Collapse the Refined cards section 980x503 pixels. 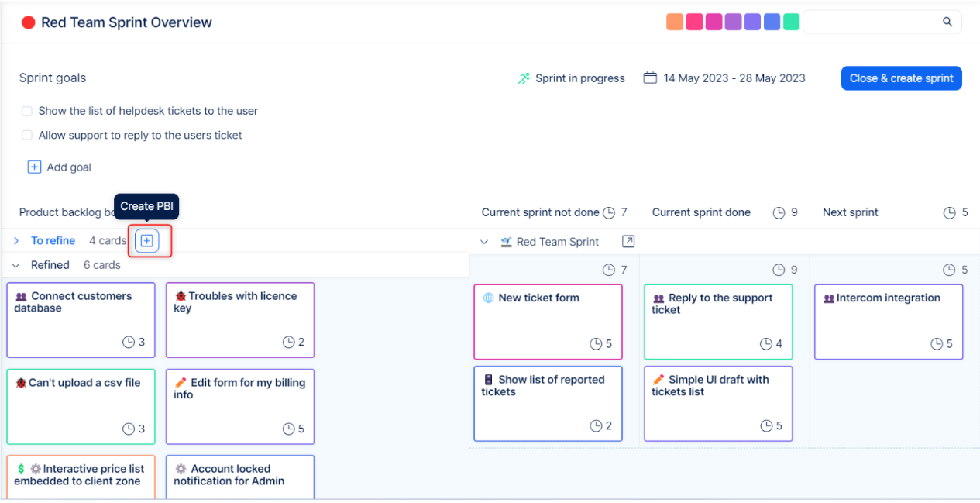click(16, 265)
